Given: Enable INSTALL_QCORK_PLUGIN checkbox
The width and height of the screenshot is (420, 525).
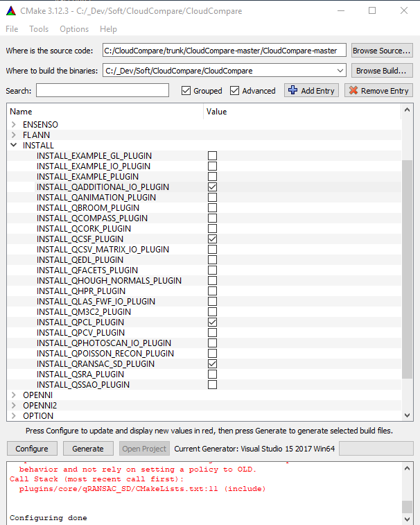Looking at the screenshot, I should pos(212,229).
